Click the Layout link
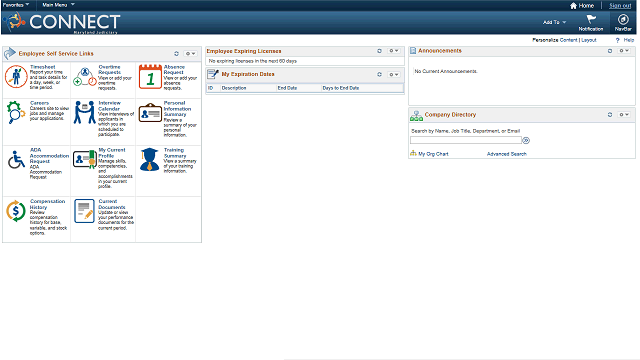The width and height of the screenshot is (640, 360). [589, 40]
